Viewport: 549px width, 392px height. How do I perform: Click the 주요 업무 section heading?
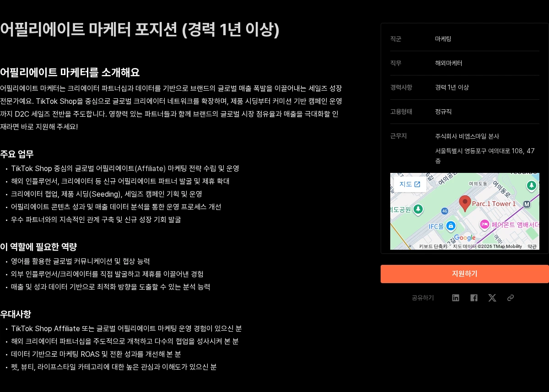pyautogui.click(x=17, y=154)
